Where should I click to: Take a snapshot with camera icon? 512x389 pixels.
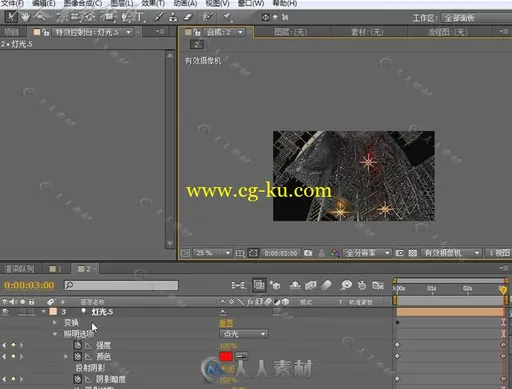[x=308, y=253]
